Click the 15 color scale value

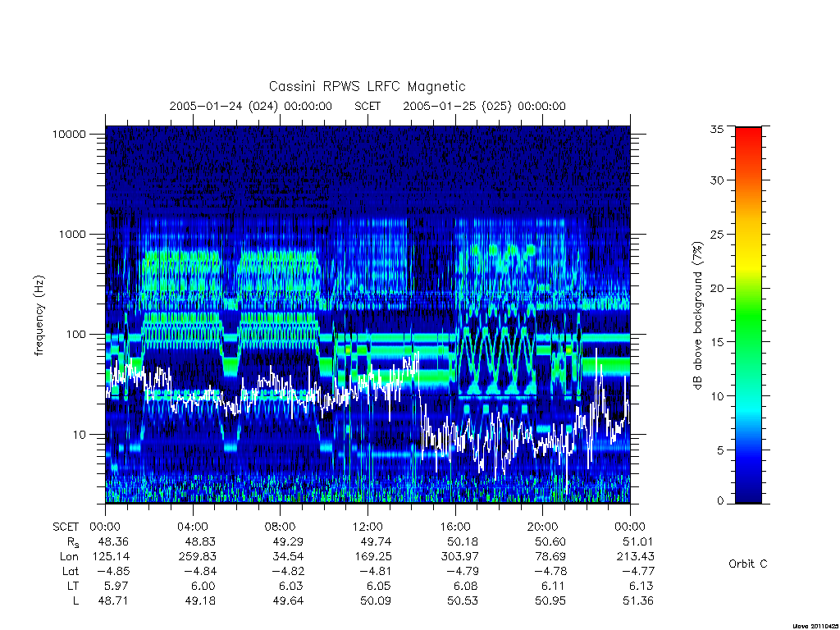tap(717, 342)
